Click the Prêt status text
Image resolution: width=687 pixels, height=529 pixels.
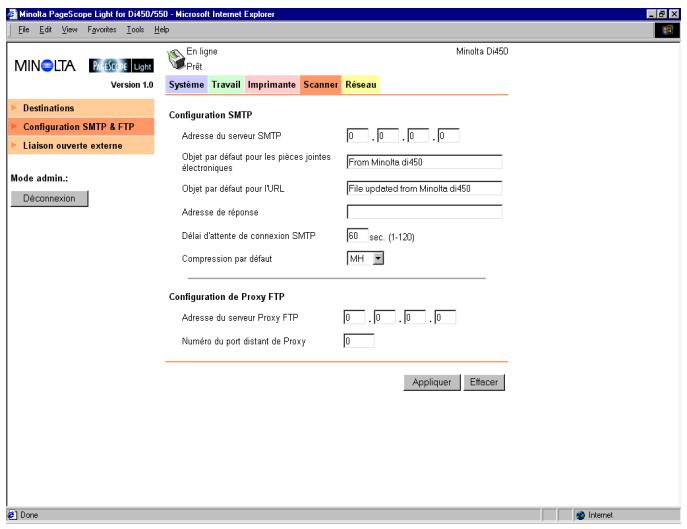pos(194,67)
